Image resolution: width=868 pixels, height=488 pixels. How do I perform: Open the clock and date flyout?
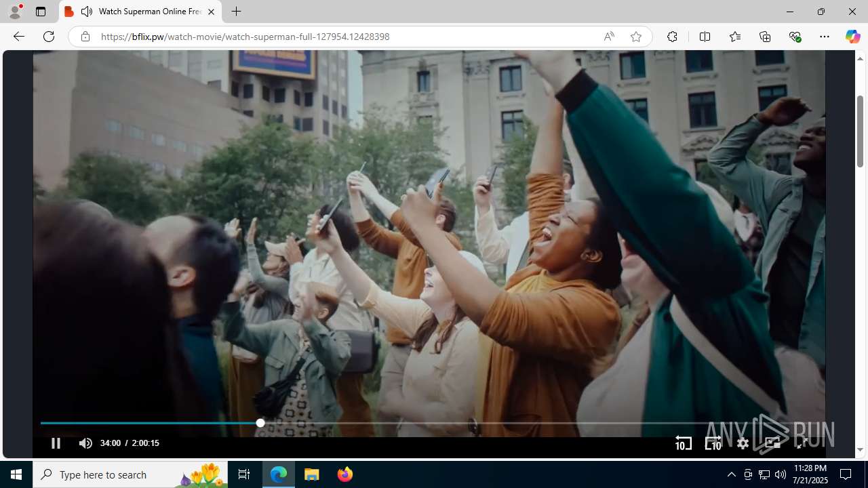[x=810, y=474]
